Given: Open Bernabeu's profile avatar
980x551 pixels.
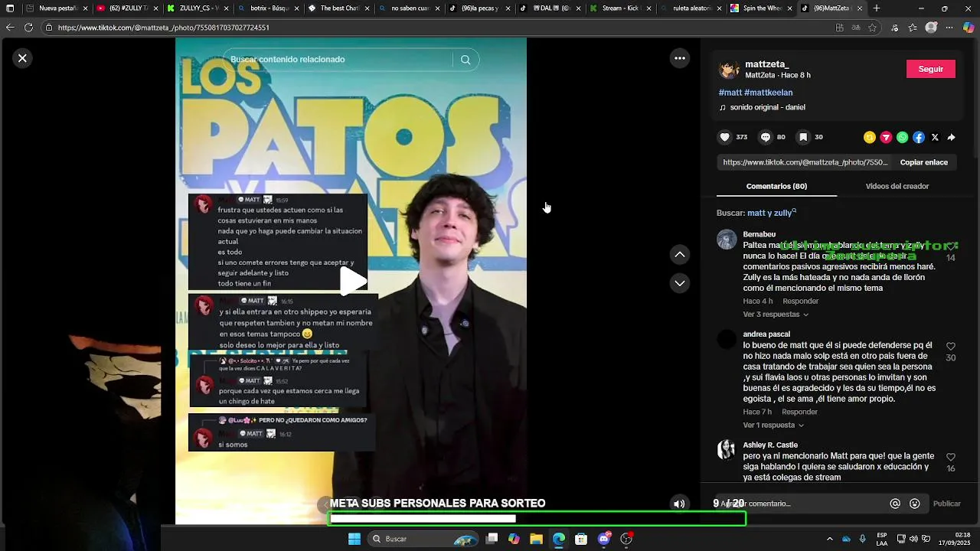Looking at the screenshot, I should coord(727,240).
